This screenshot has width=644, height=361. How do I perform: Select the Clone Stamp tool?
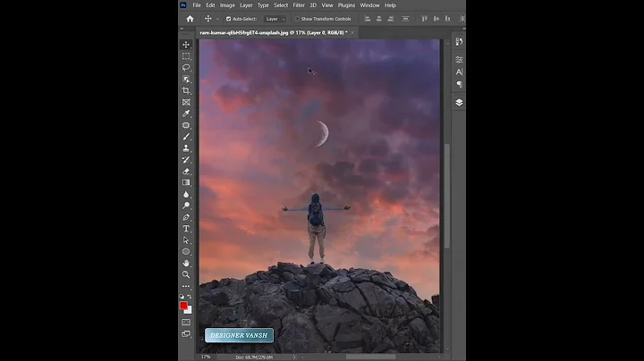[186, 148]
